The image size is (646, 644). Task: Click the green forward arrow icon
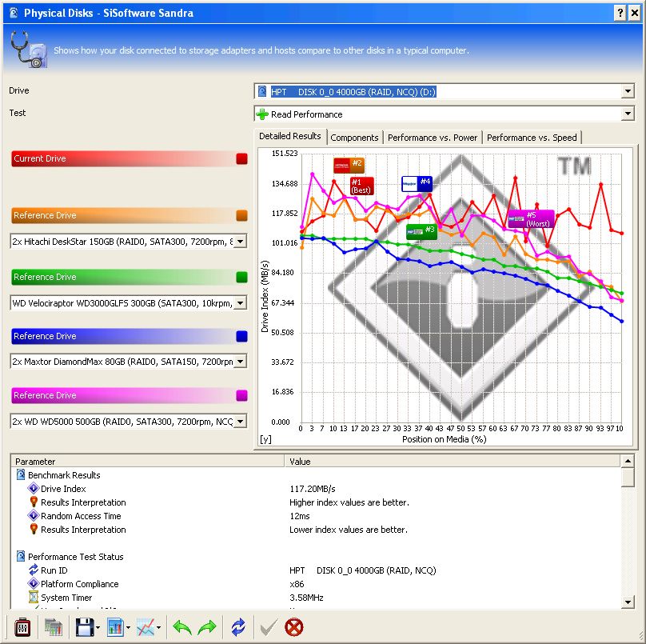click(x=207, y=627)
